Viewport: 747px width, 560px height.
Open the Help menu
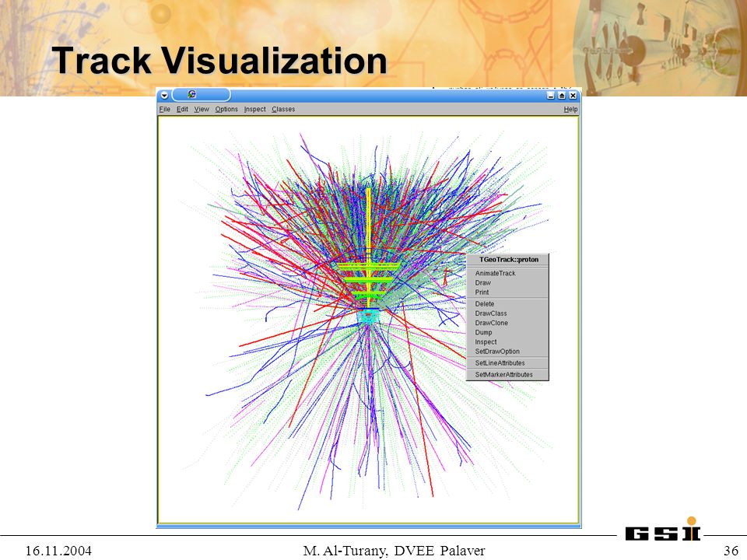(x=570, y=109)
